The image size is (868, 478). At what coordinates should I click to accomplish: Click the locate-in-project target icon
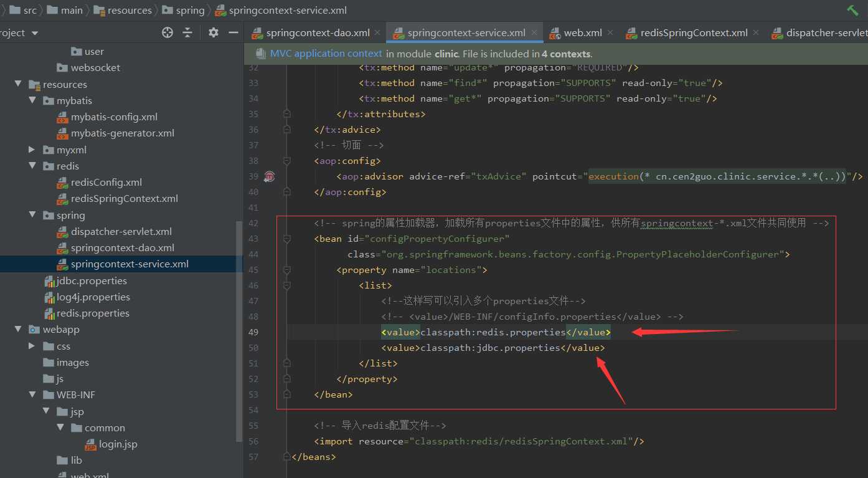167,32
